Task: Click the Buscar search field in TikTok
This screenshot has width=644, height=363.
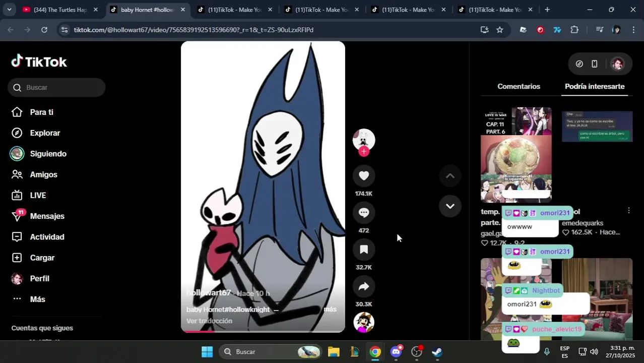Action: pos(56,87)
